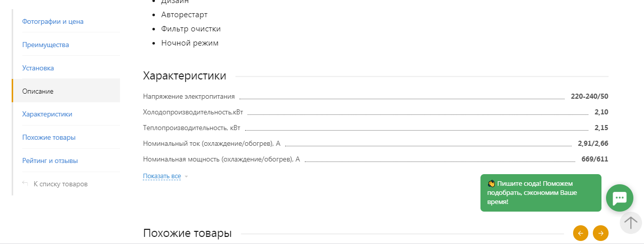
Task: Jump to Преимущества section
Action: [x=46, y=45]
